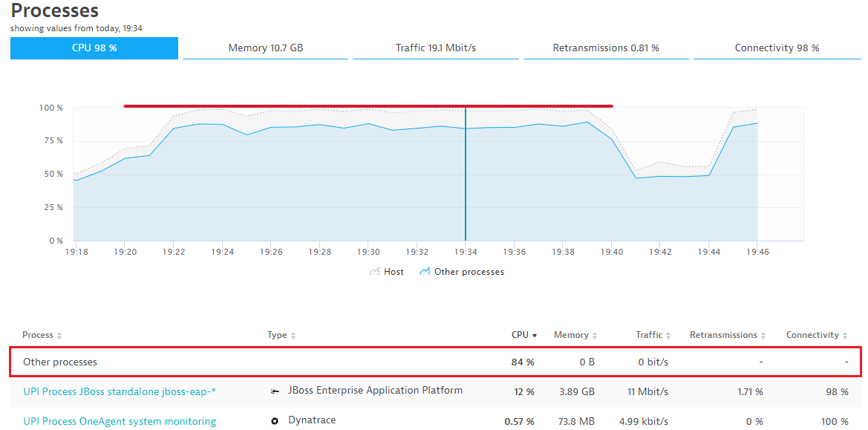Click the JBoss Enterprise Application Platform icon
This screenshot has height=430, width=868.
point(275,391)
